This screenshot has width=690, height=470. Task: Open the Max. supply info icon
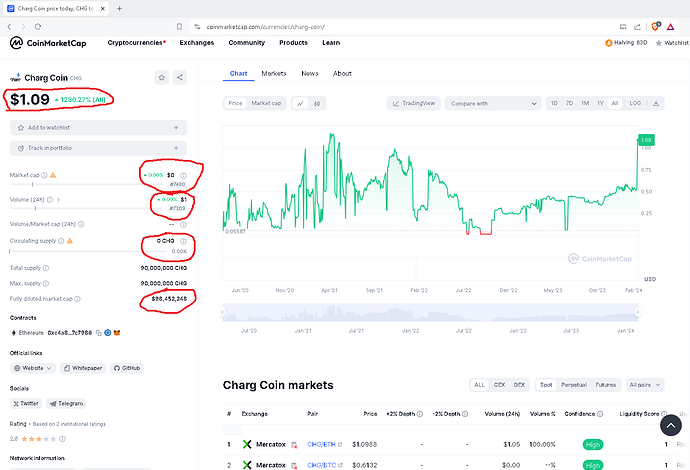point(46,283)
